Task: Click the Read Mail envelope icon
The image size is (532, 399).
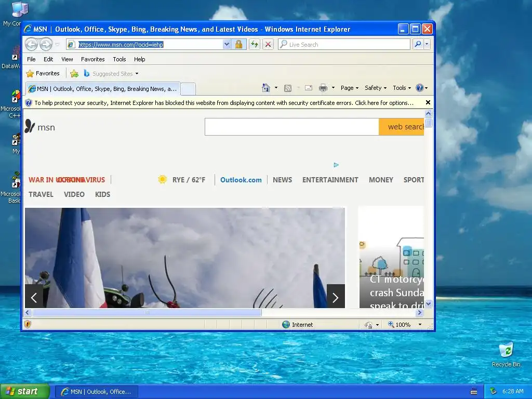Action: coord(309,88)
